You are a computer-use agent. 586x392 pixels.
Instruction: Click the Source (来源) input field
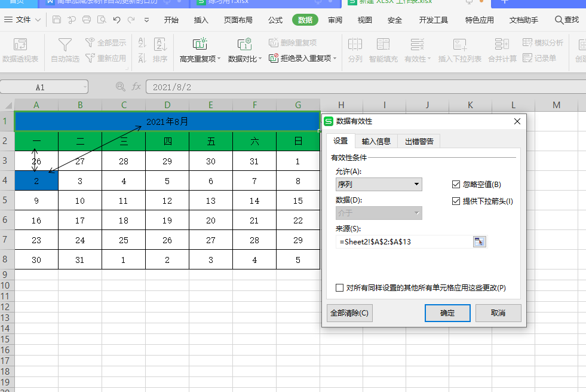click(405, 241)
